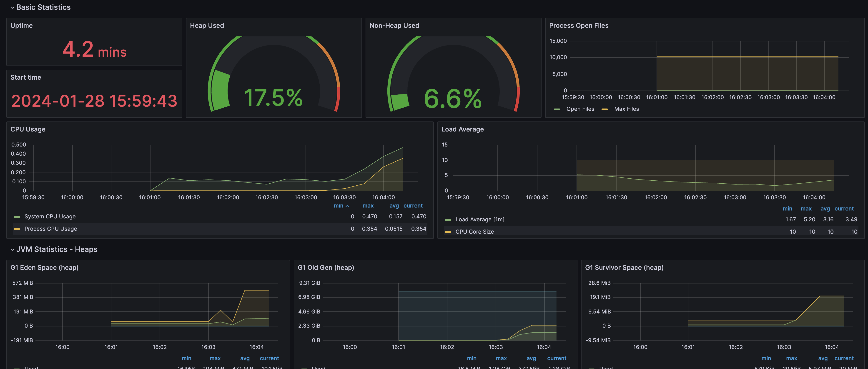The height and width of the screenshot is (369, 868).
Task: Open the G1 Eden Space (heap) panel menu
Action: (45, 268)
